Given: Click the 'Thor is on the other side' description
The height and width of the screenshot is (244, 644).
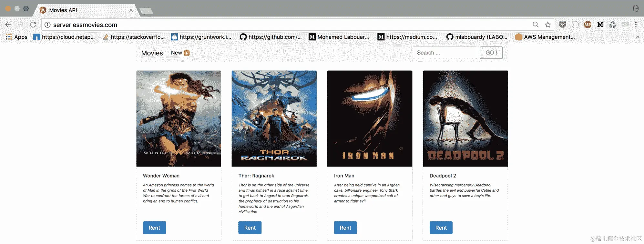Looking at the screenshot, I should [274, 198].
